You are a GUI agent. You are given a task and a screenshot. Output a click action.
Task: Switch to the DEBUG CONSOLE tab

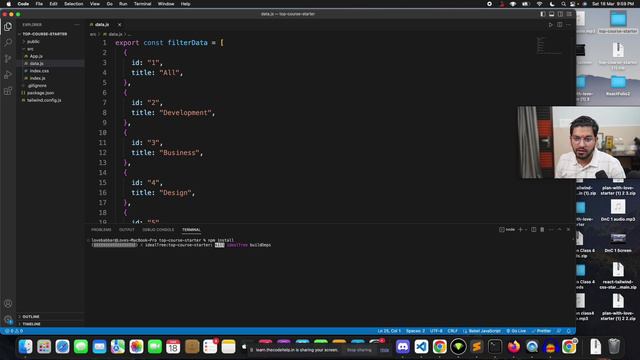pos(158,230)
